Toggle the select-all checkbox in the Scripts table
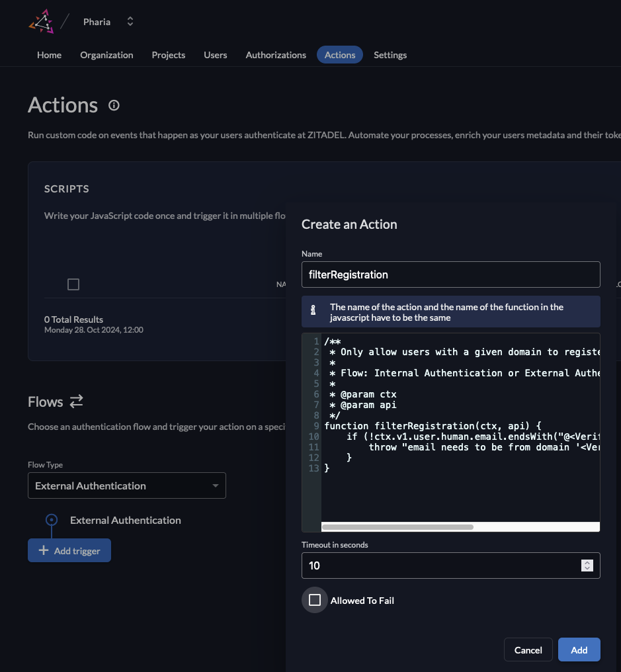The height and width of the screenshot is (672, 621). point(73,284)
